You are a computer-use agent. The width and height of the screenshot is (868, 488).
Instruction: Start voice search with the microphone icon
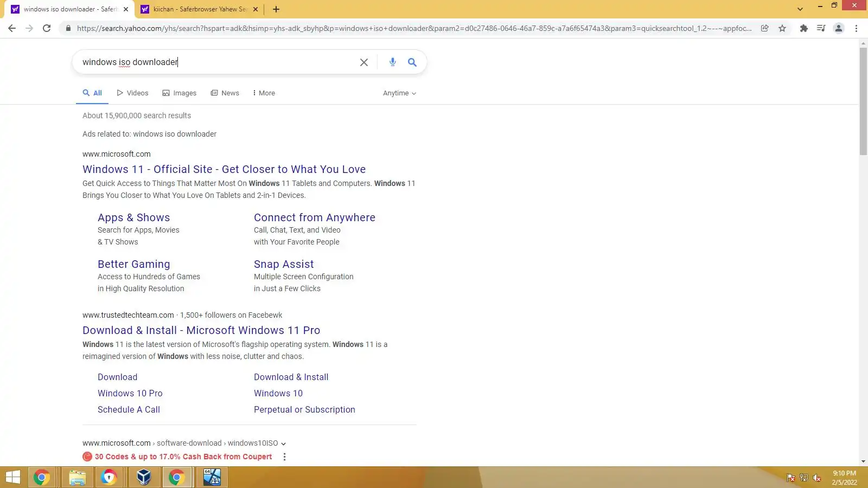click(x=393, y=62)
